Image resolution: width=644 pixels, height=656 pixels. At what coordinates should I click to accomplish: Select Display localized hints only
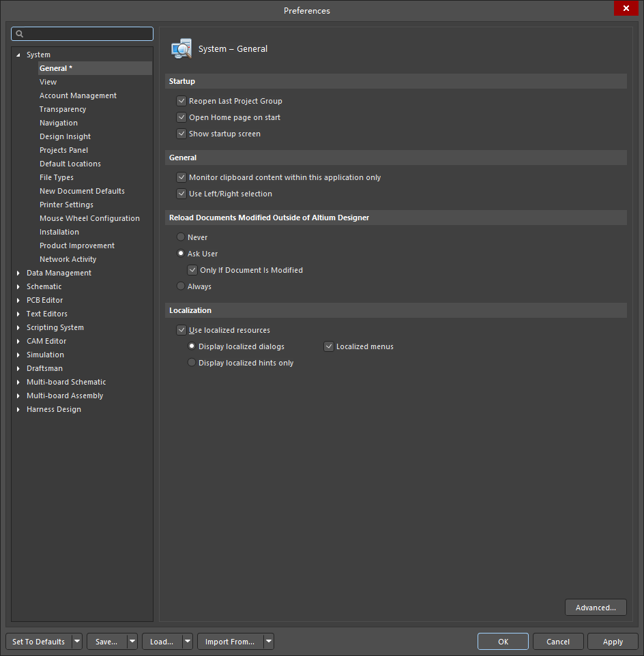click(192, 362)
